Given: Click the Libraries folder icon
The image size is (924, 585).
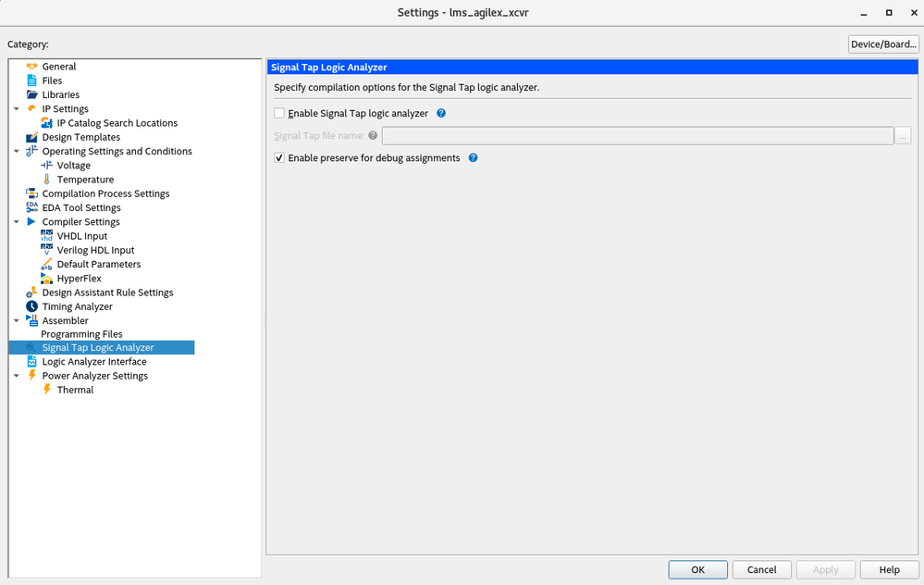Looking at the screenshot, I should click(x=31, y=95).
